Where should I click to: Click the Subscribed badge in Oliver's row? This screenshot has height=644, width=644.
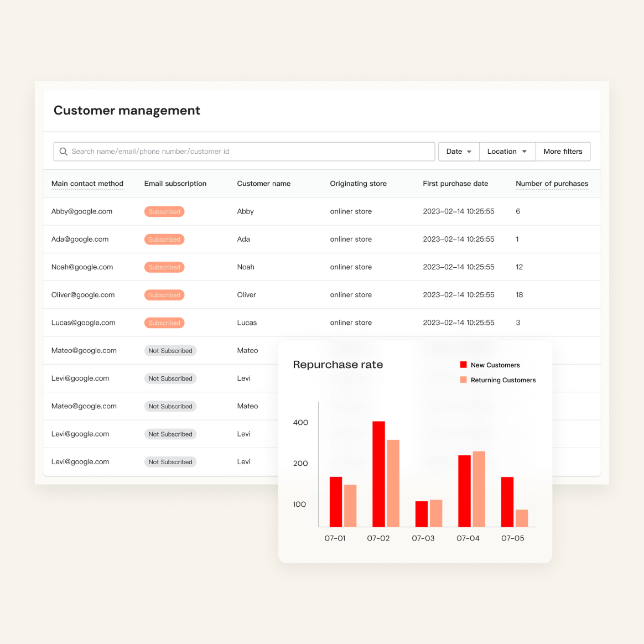pyautogui.click(x=164, y=295)
